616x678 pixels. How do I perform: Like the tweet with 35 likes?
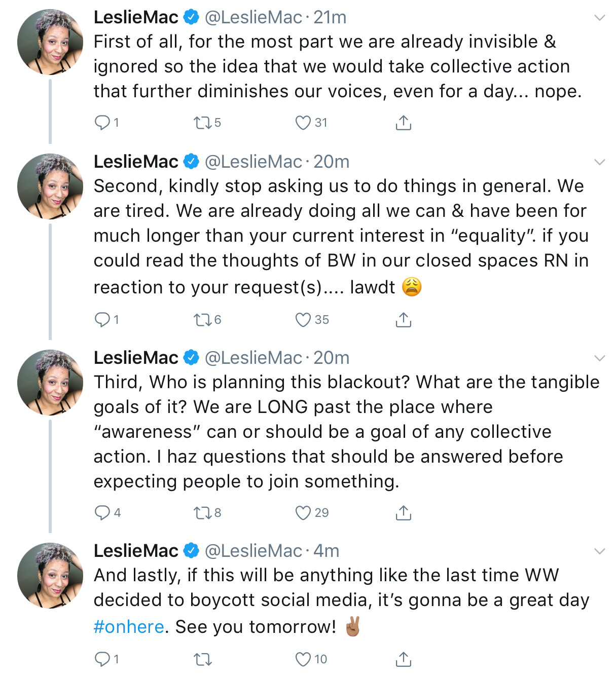coord(303,320)
